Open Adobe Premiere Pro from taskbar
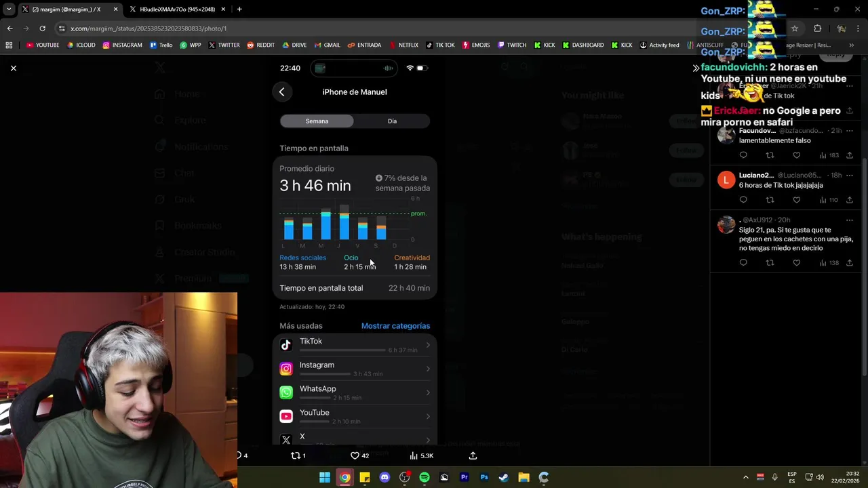 coord(465,477)
